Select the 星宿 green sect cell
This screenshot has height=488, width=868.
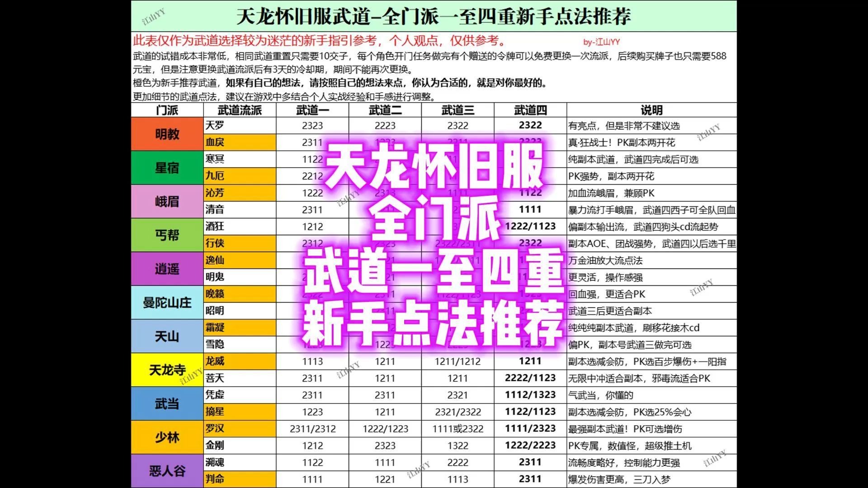(x=167, y=168)
